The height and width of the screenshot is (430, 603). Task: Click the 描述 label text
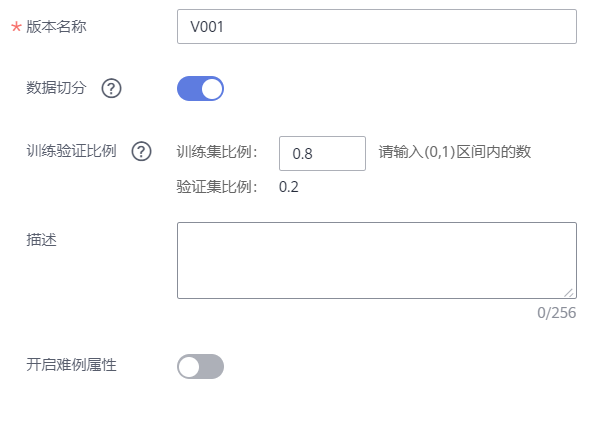pos(42,240)
